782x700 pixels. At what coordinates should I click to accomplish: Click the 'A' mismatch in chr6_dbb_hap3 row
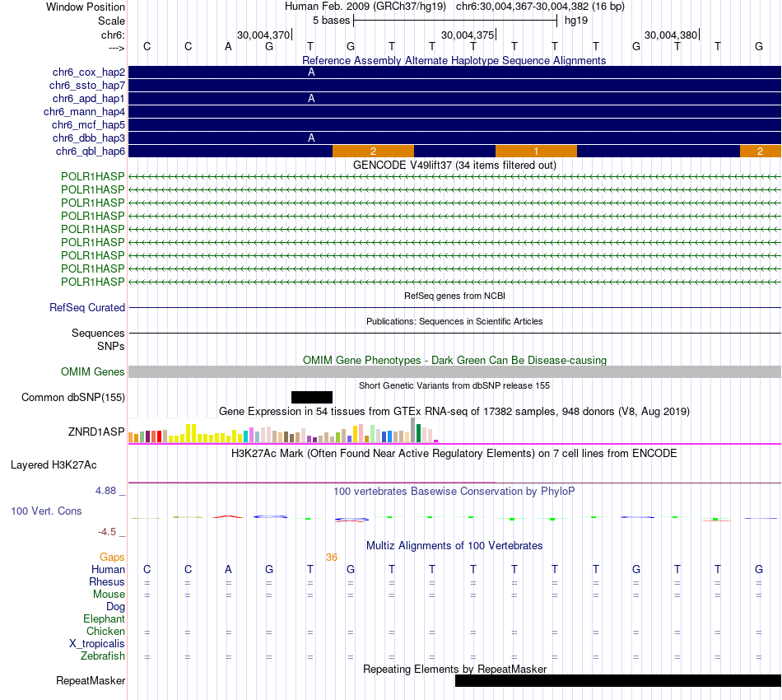point(311,138)
